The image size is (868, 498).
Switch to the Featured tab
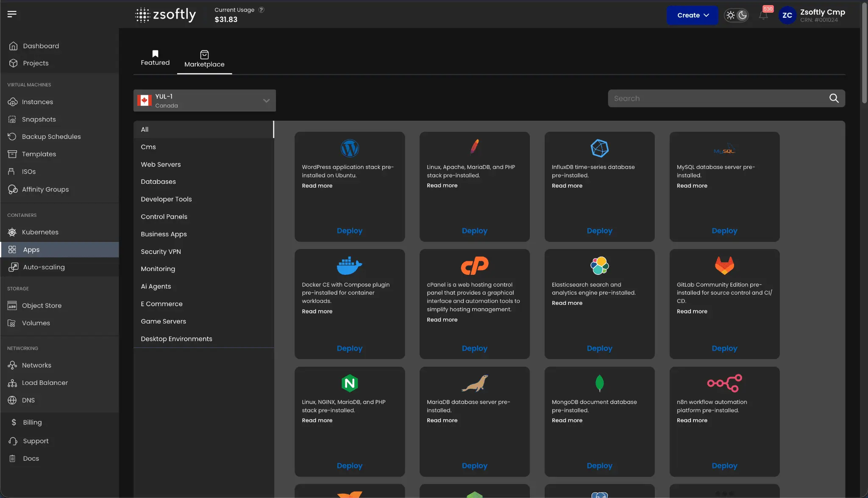tap(155, 58)
